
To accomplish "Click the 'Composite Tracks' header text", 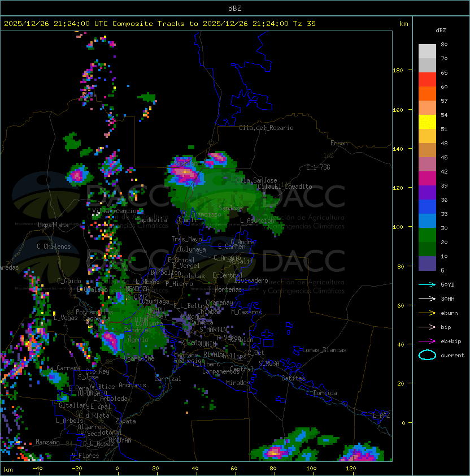I will 149,24.
